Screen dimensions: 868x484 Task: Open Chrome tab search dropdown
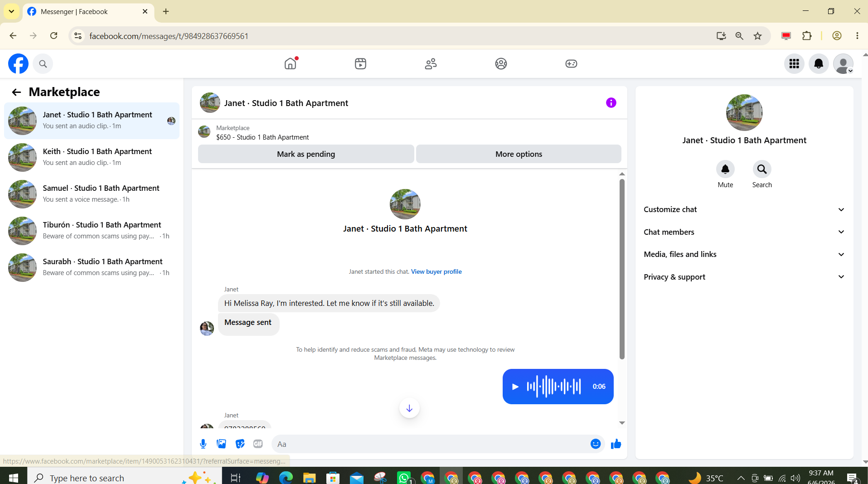[11, 11]
